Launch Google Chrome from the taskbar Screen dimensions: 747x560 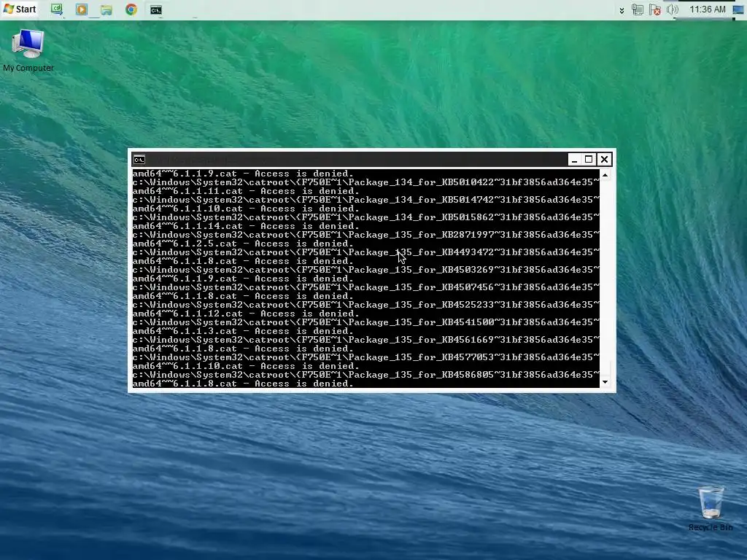[x=131, y=9]
